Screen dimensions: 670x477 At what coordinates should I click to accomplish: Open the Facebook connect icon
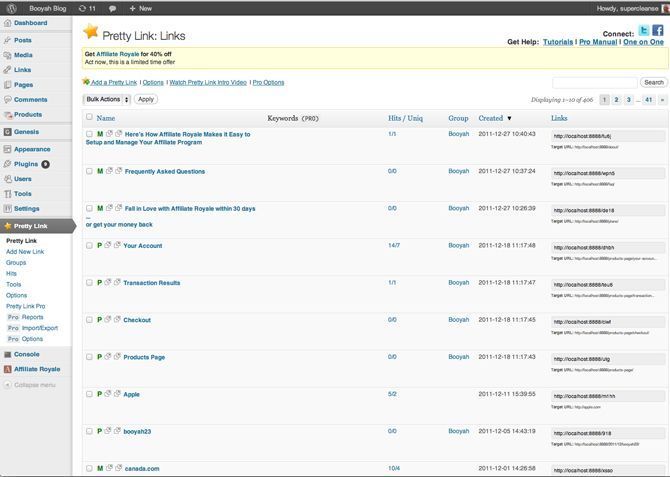coord(658,30)
